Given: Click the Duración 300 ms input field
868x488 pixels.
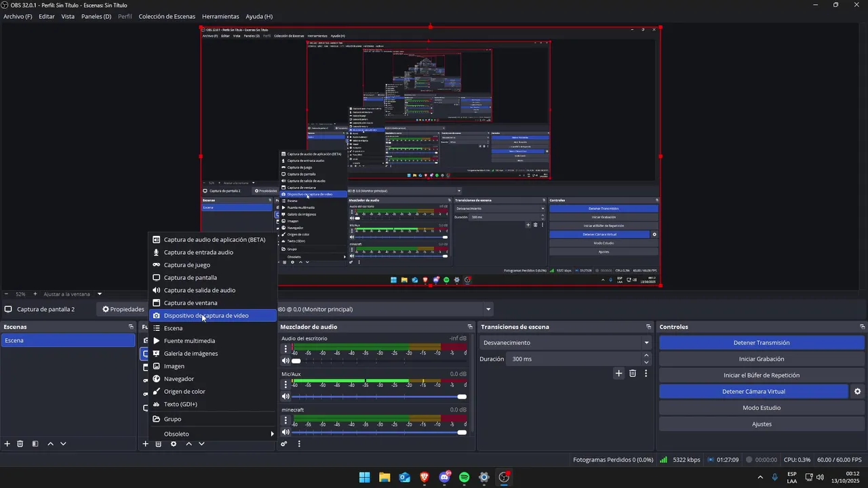Looking at the screenshot, I should point(574,359).
